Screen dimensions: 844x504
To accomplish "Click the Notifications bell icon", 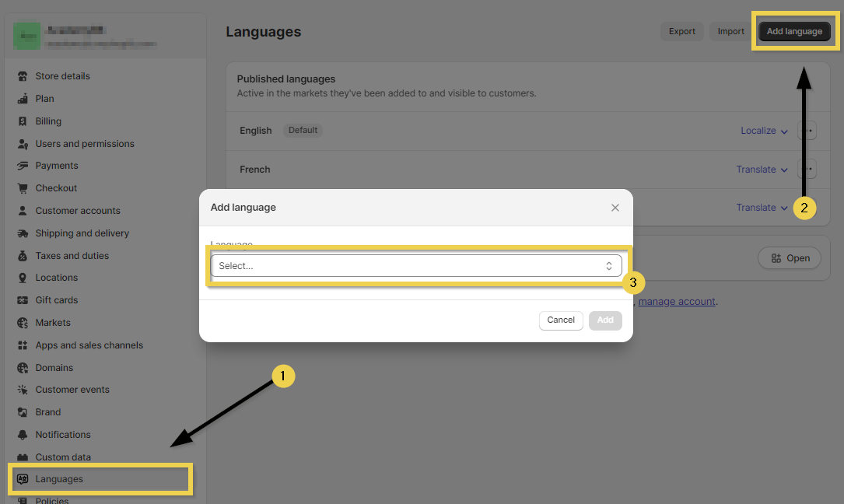I will pyautogui.click(x=23, y=435).
